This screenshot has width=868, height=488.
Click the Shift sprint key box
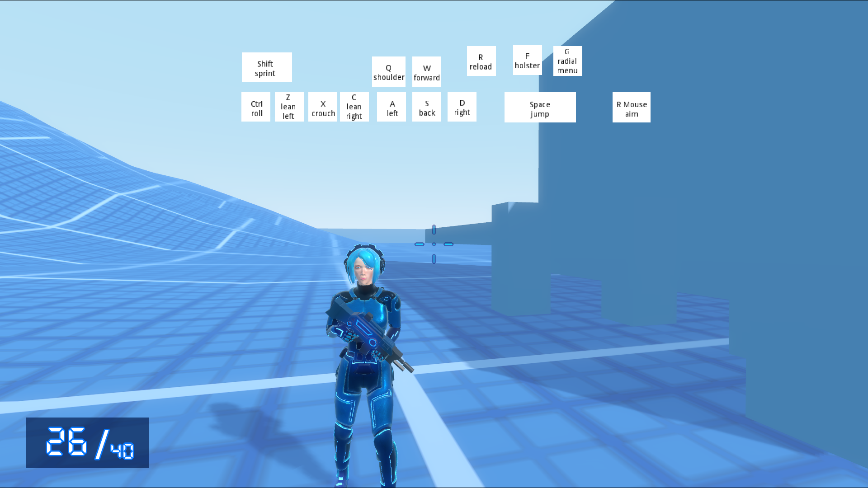267,67
